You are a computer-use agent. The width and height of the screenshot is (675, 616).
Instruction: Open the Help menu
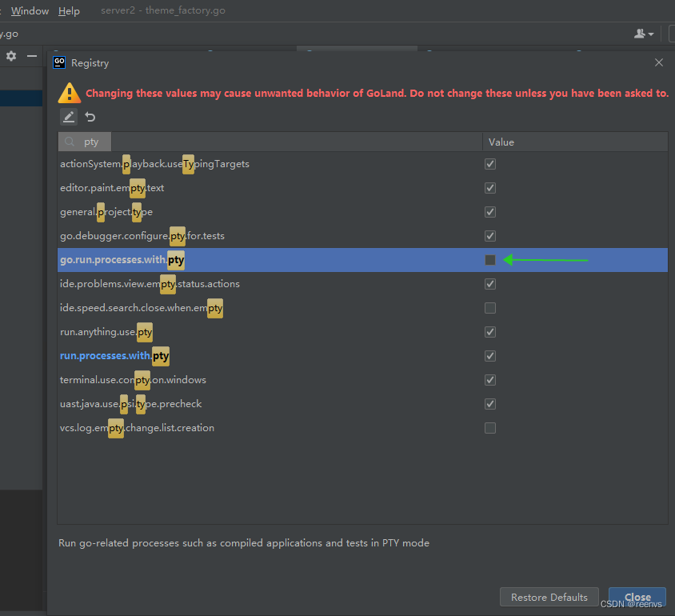point(69,10)
